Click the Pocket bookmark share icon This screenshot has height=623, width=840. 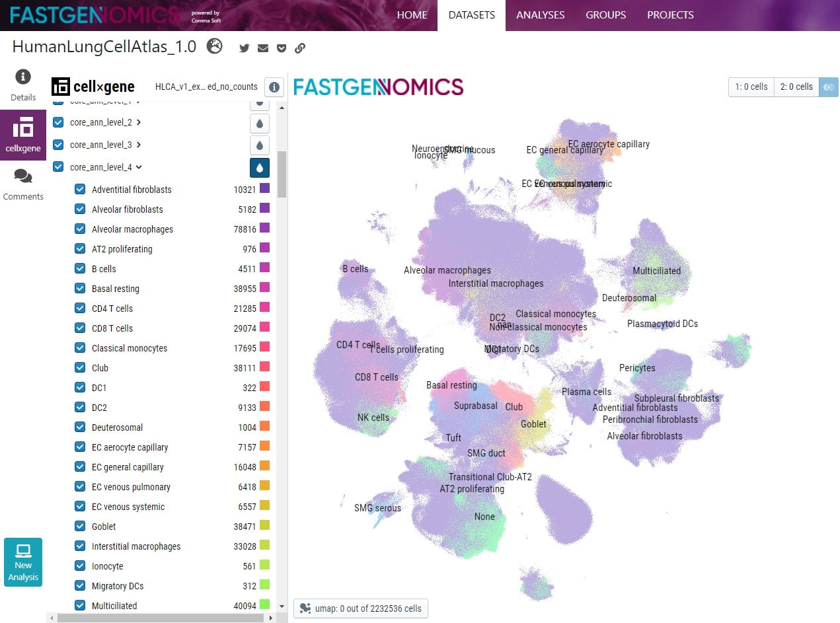point(282,48)
